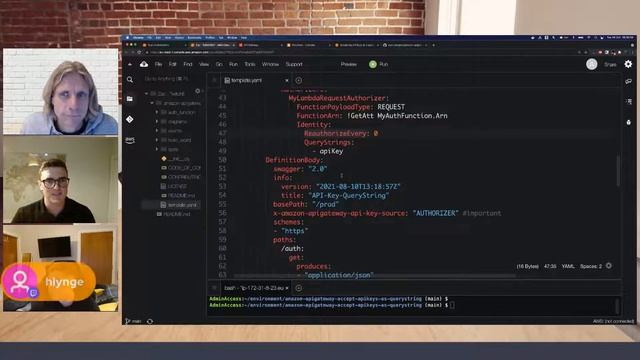Click the editor vertical scrollbar

pos(618,171)
